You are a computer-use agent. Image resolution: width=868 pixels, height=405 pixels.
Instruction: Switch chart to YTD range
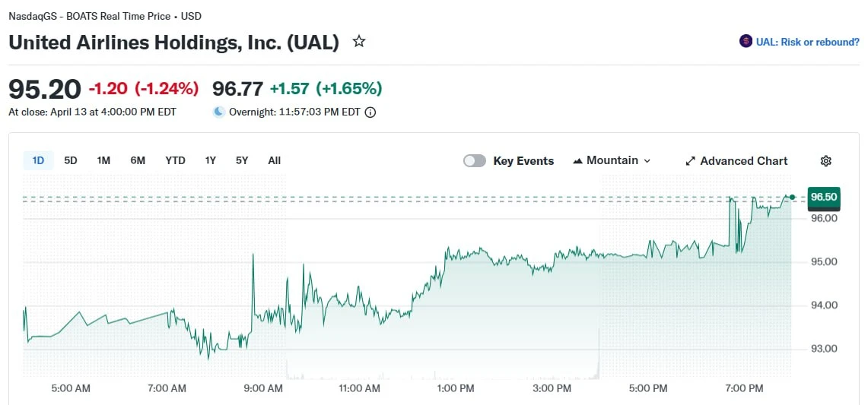click(175, 161)
